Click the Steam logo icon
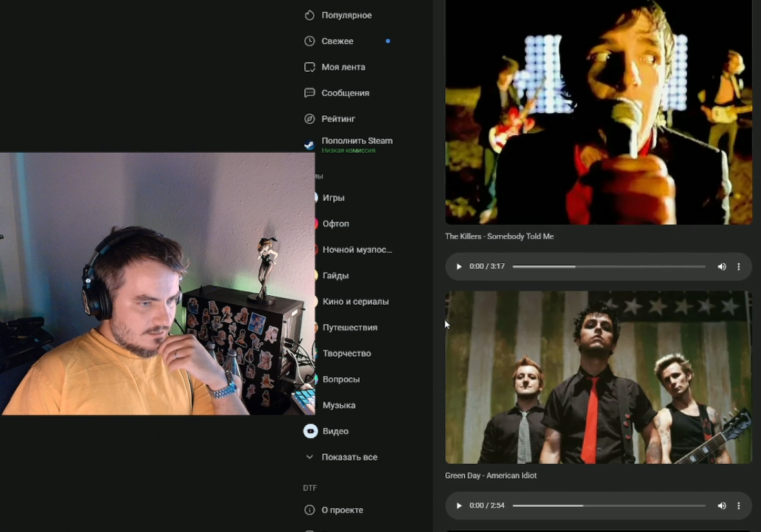Viewport: 761px width, 532px height. (309, 145)
